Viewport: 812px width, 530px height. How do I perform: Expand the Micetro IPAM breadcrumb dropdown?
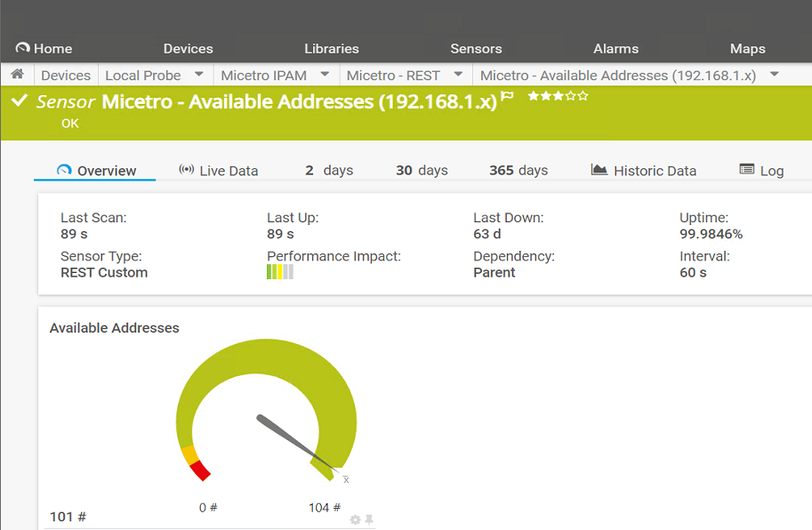point(325,76)
